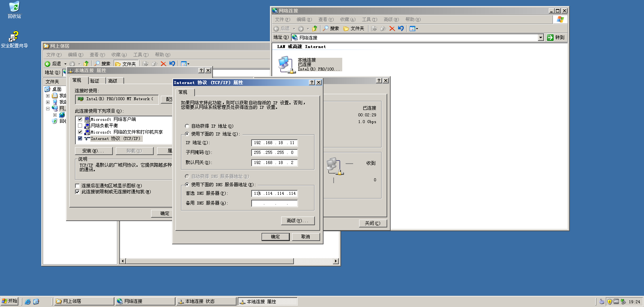Screen dimensions: 644x307
Task: Click green 后退 back button in 网上邻居
Action: pyautogui.click(x=52, y=64)
